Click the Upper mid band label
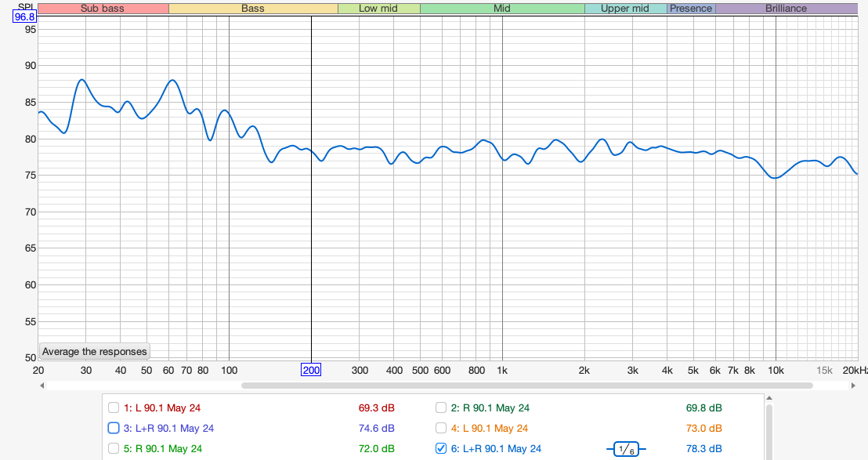This screenshot has height=460, width=868. tap(625, 9)
